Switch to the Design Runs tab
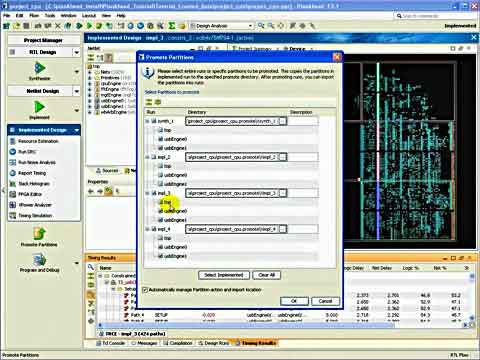The height and width of the screenshot is (360, 480). pyautogui.click(x=213, y=343)
